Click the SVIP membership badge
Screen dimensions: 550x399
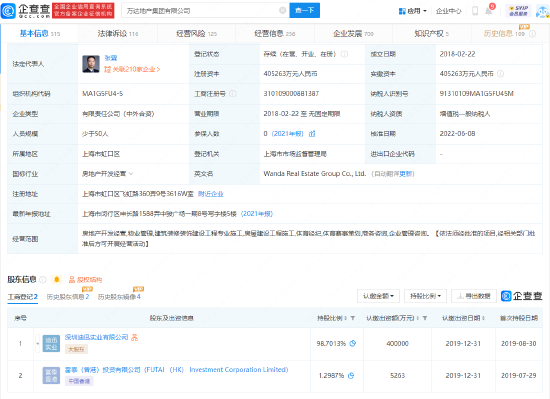(x=518, y=11)
